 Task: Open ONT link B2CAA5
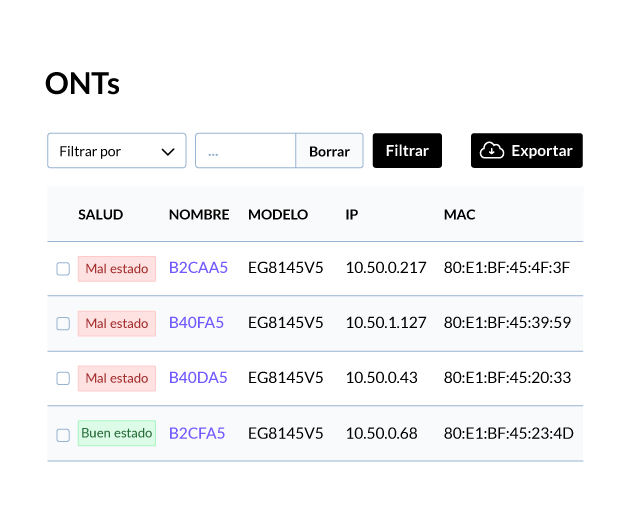coord(198,268)
